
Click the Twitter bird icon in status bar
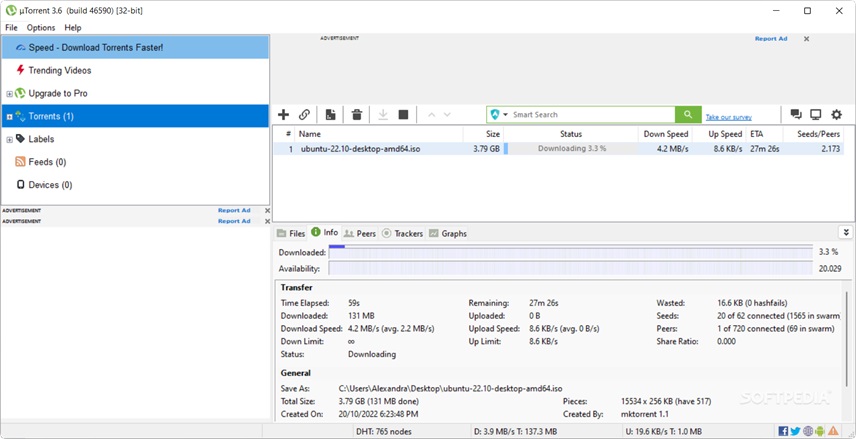click(x=795, y=431)
